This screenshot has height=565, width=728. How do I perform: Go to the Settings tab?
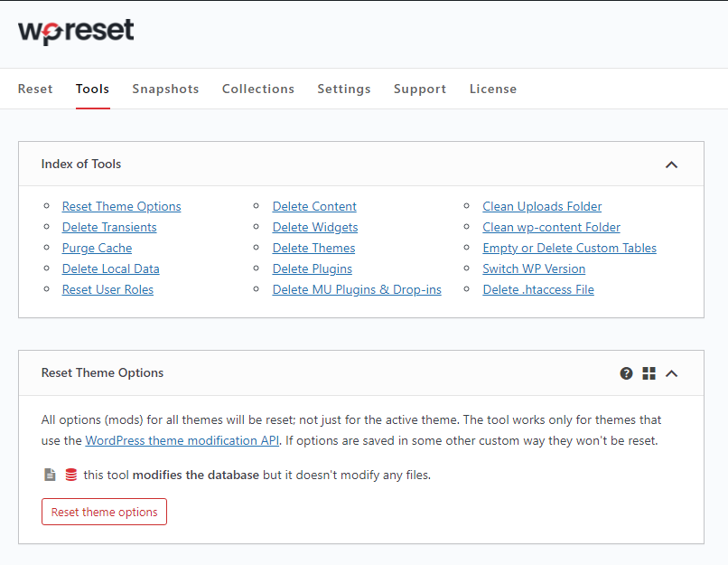pyautogui.click(x=343, y=89)
